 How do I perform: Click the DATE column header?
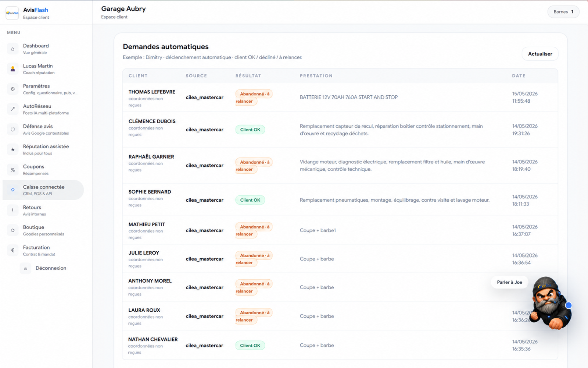(x=519, y=76)
